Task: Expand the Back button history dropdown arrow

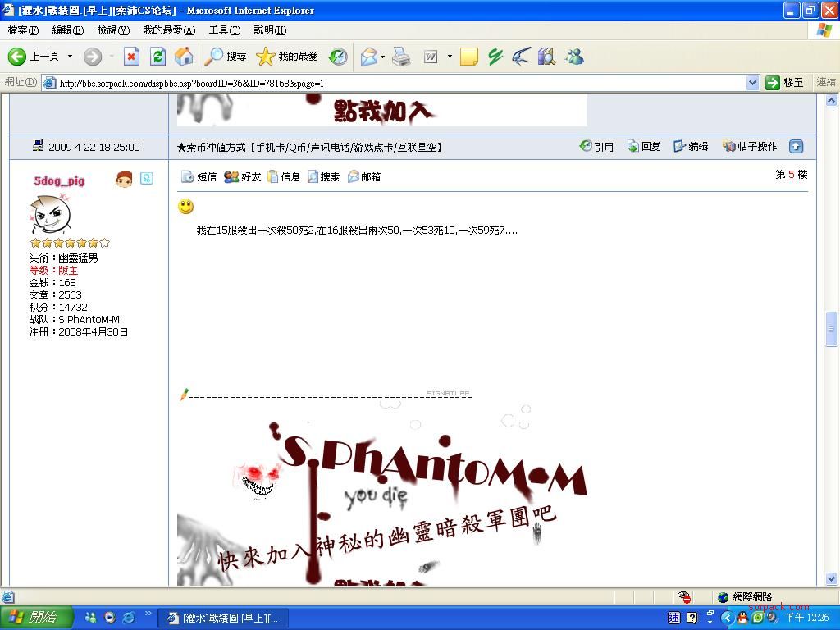Action: (x=70, y=57)
